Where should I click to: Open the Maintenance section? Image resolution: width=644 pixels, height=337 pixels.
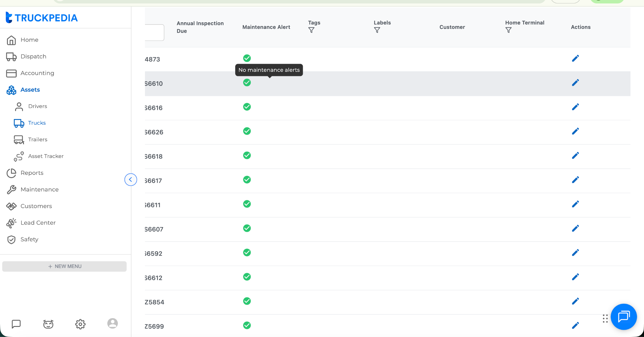[40, 189]
